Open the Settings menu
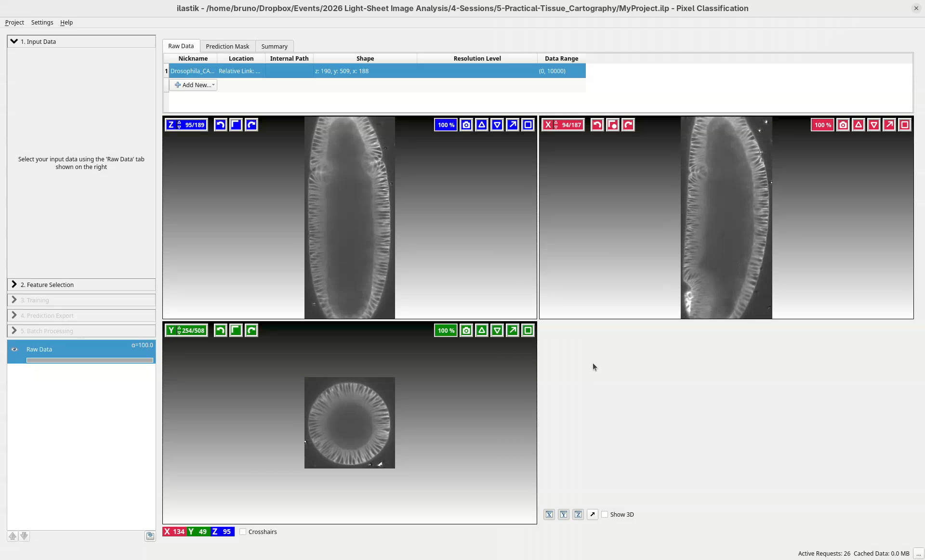Image resolution: width=925 pixels, height=560 pixels. coord(42,22)
